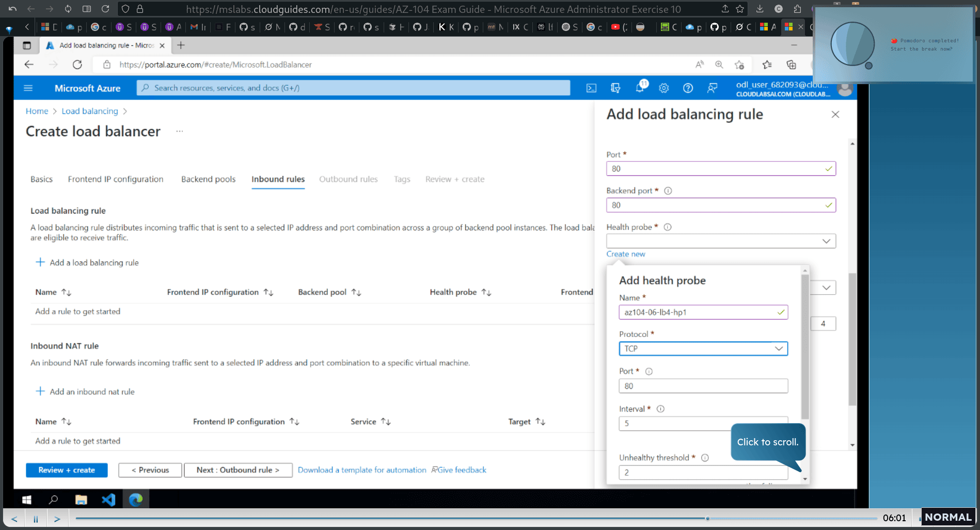Focus the Azure search resources box
Screen dimensions: 980x530
tap(353, 88)
